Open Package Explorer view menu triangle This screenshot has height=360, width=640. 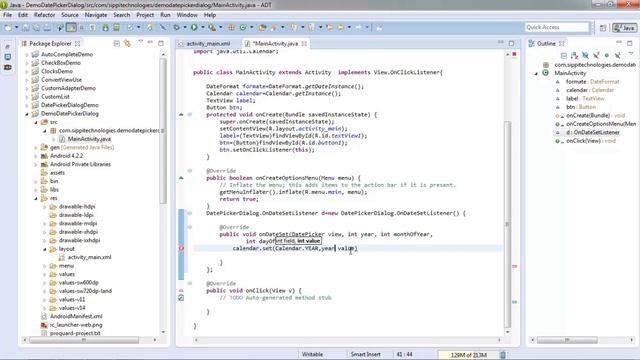point(140,42)
